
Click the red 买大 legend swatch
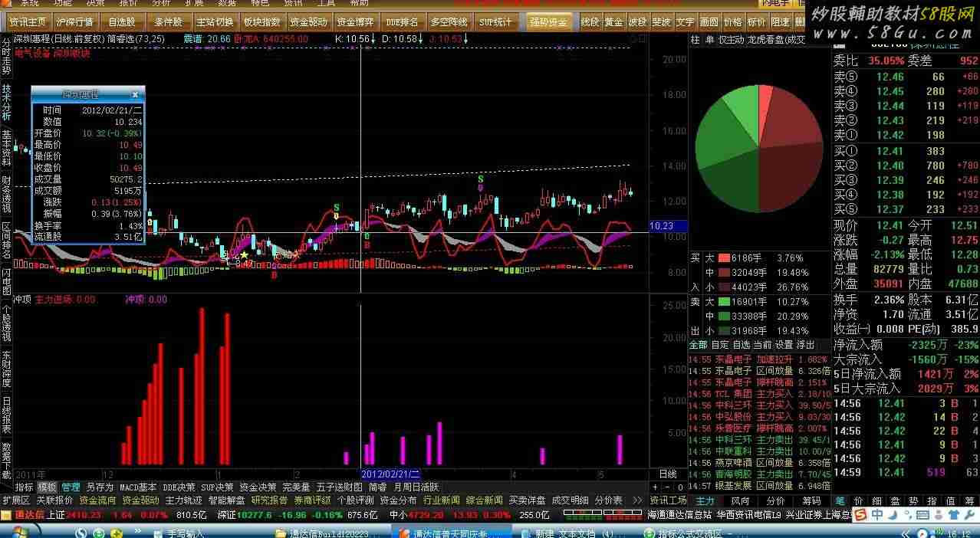coord(723,258)
